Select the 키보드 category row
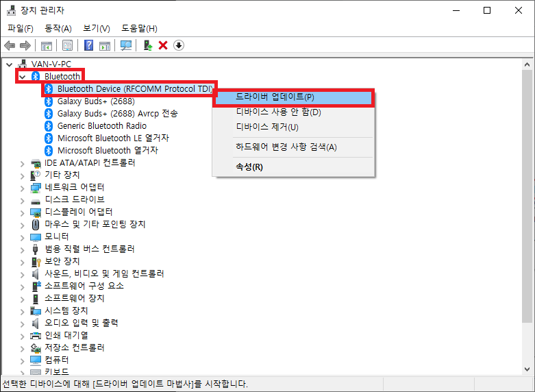535x392 pixels. 57,371
